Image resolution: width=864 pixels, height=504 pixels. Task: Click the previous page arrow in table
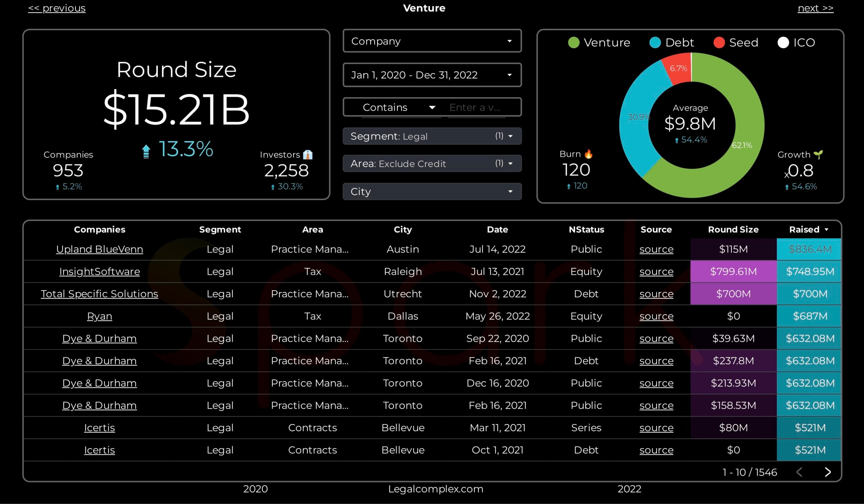(799, 472)
